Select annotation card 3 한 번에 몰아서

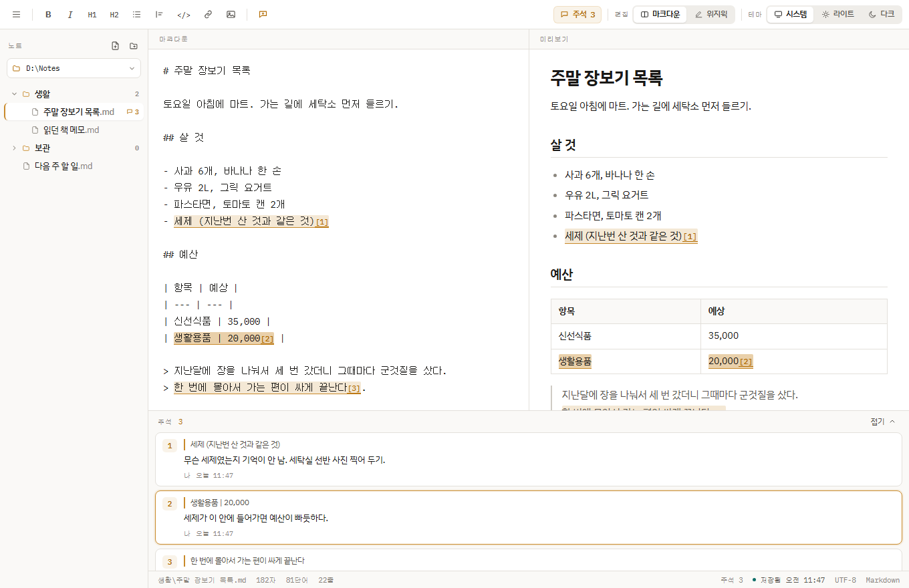[528, 560]
